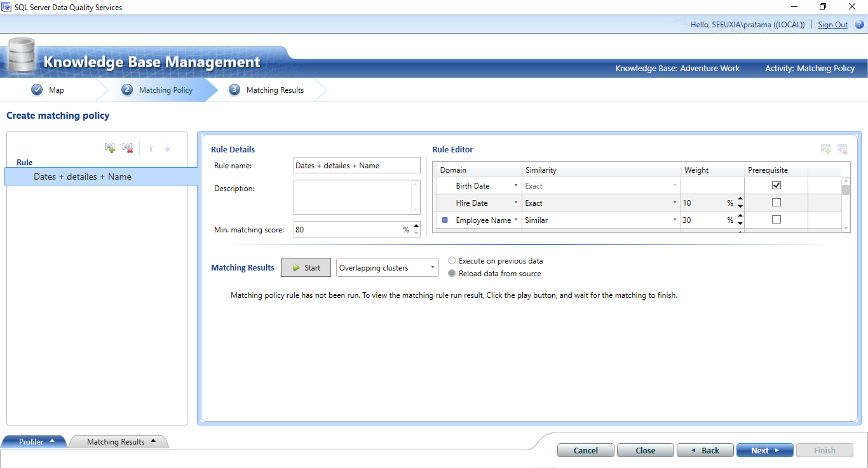Click the Rule Editor scroll up arrow

tap(846, 181)
